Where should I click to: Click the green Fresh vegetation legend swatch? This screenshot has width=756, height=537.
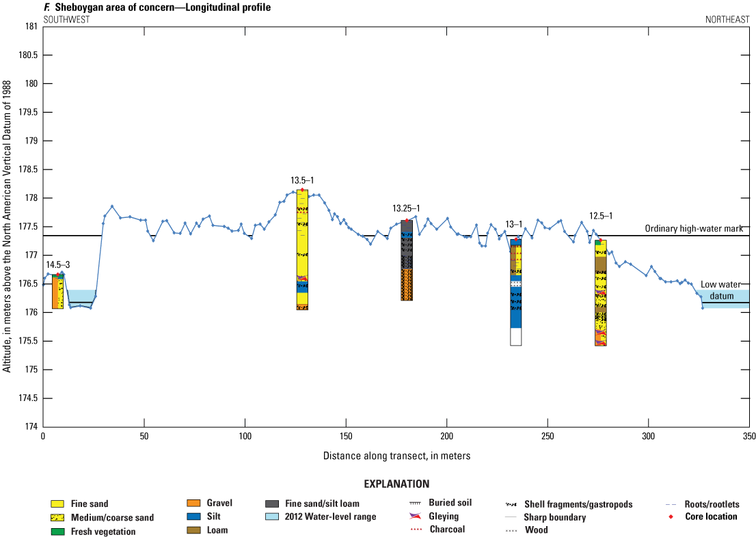coord(59,531)
